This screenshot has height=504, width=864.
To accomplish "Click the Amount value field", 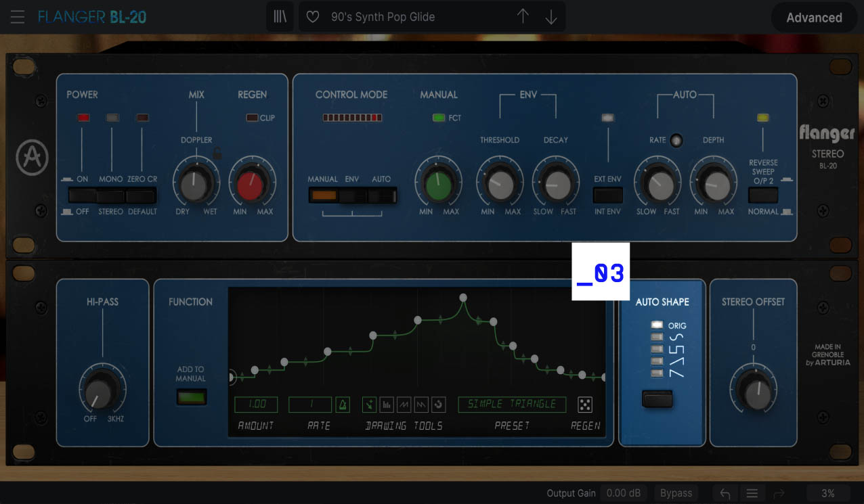I will (x=255, y=404).
